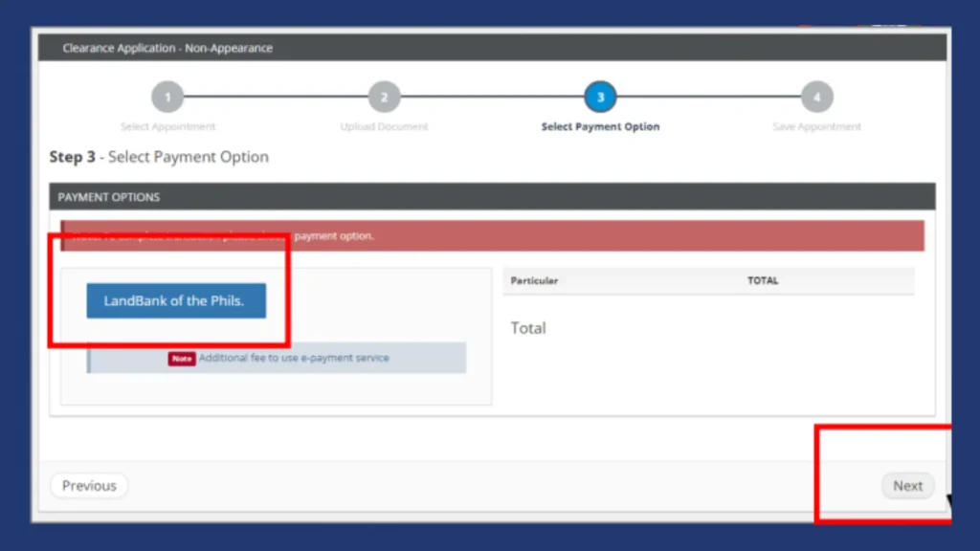Click step 2 Upload Document circle
Image resolution: width=980 pixels, height=551 pixels.
pos(384,97)
